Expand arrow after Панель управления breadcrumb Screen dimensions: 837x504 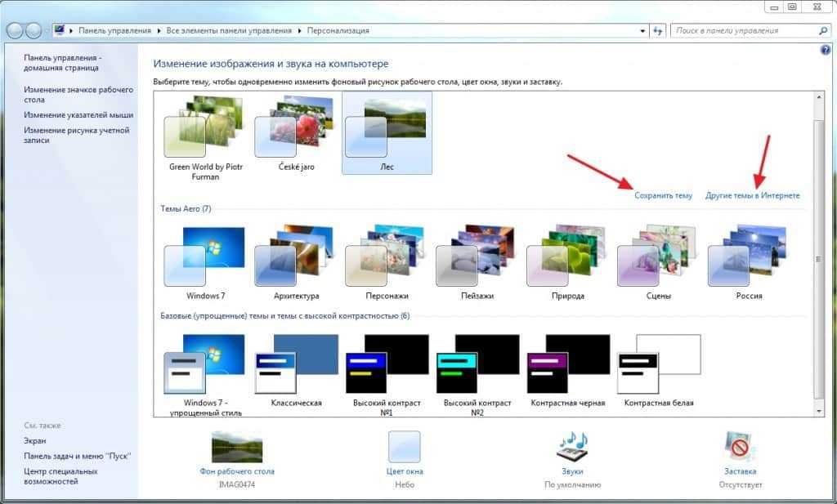(x=159, y=31)
